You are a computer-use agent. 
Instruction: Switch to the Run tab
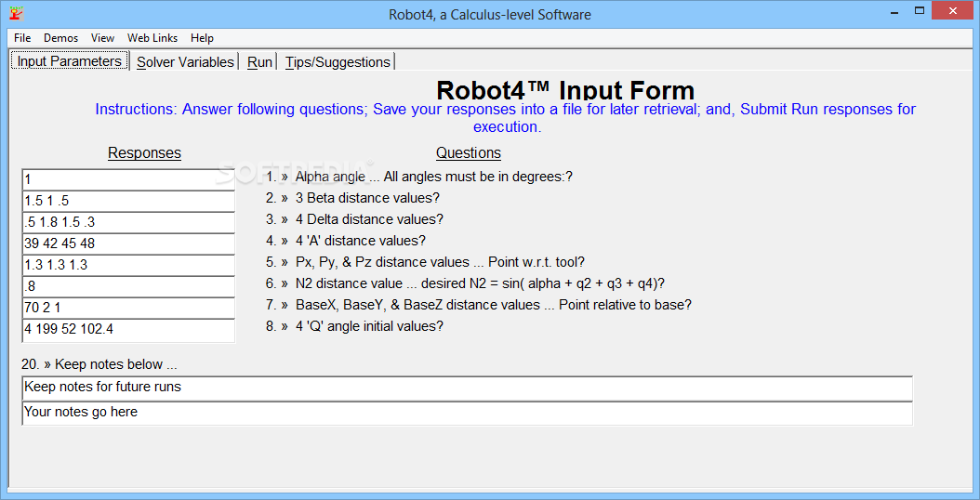[259, 62]
